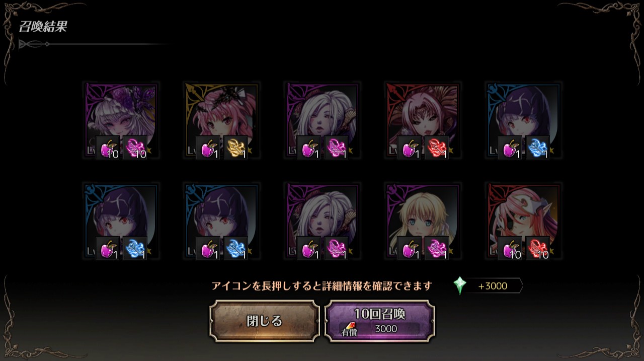Click the 閉じる close button

coord(265,321)
